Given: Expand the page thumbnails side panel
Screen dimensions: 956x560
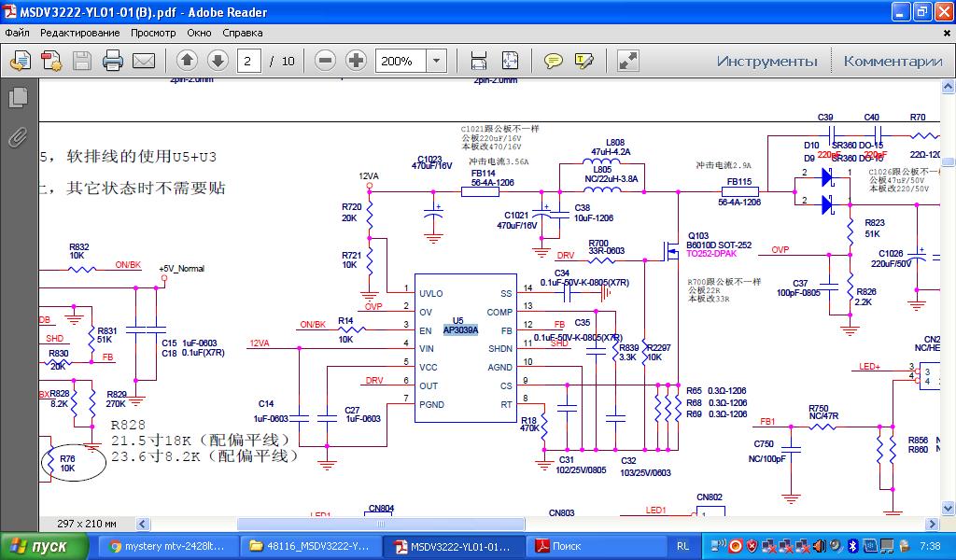Looking at the screenshot, I should click(x=18, y=97).
